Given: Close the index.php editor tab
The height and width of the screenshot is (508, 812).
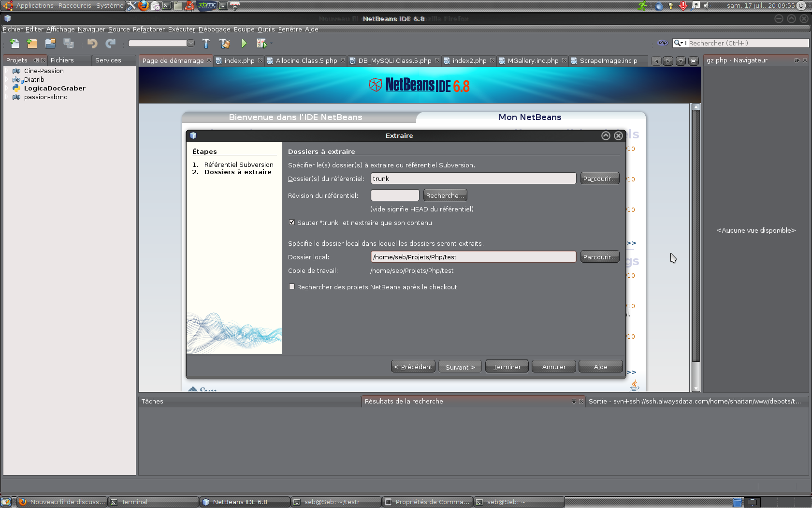Looking at the screenshot, I should pyautogui.click(x=260, y=60).
